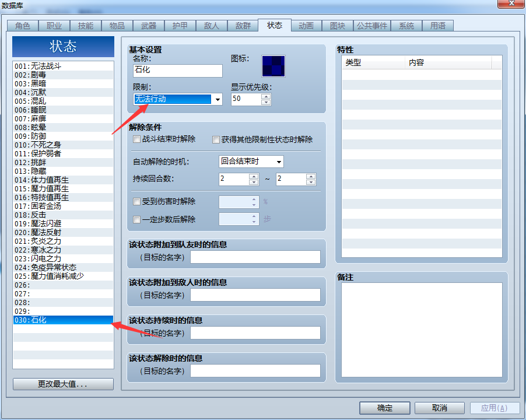Select empty state slot 026:
The image size is (526, 420).
(63, 285)
